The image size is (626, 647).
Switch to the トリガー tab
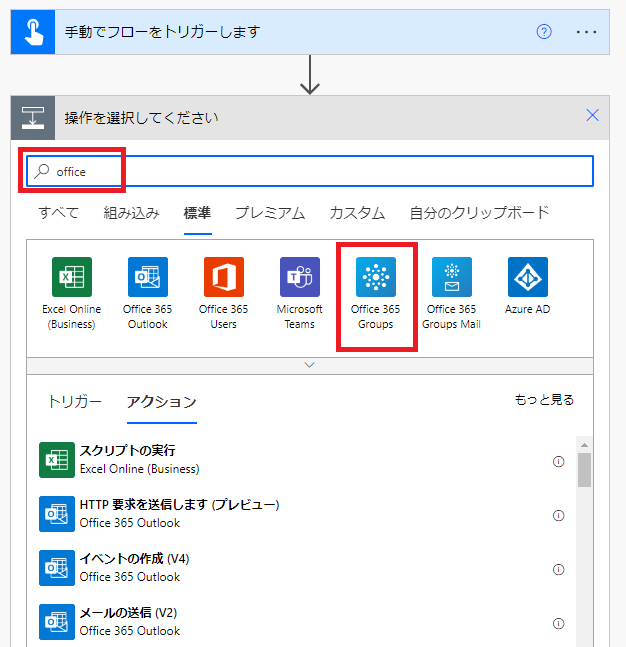(x=75, y=402)
